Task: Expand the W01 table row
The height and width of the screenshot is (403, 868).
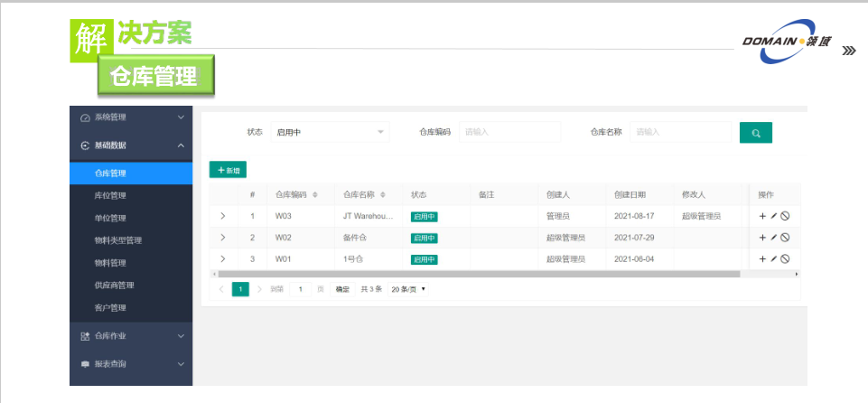Action: (x=222, y=258)
